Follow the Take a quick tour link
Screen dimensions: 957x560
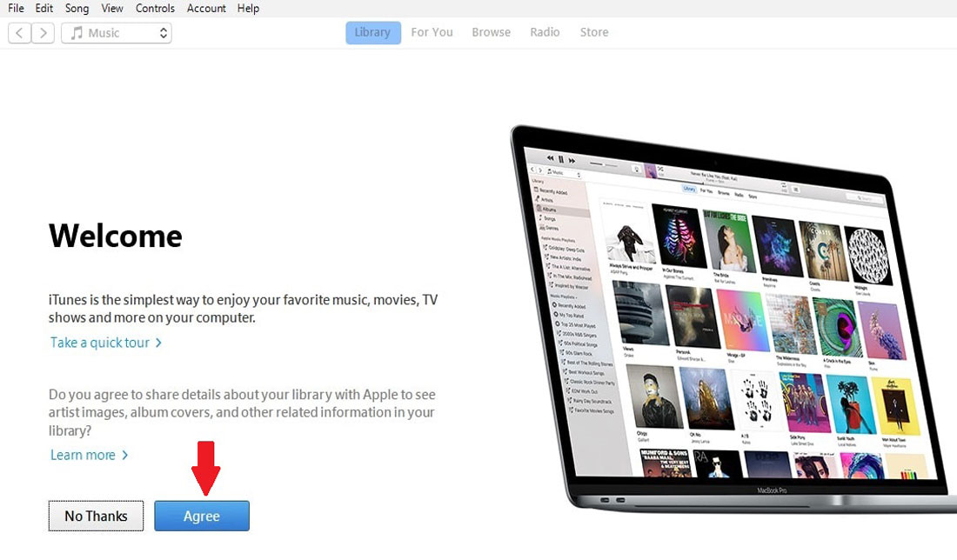coord(100,342)
